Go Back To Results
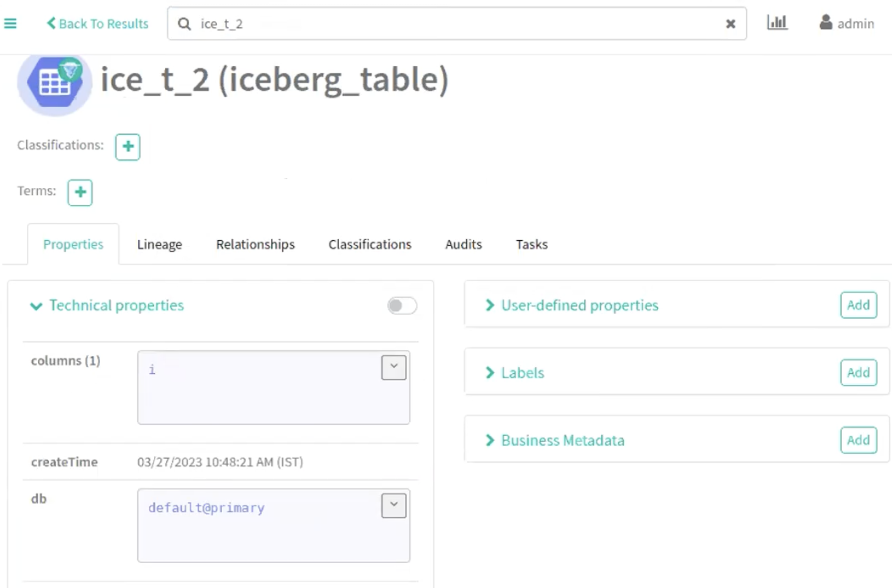The image size is (892, 588). pos(98,24)
